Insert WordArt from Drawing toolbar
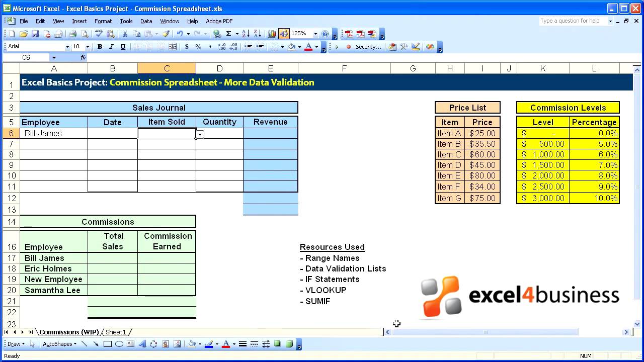 click(x=142, y=344)
